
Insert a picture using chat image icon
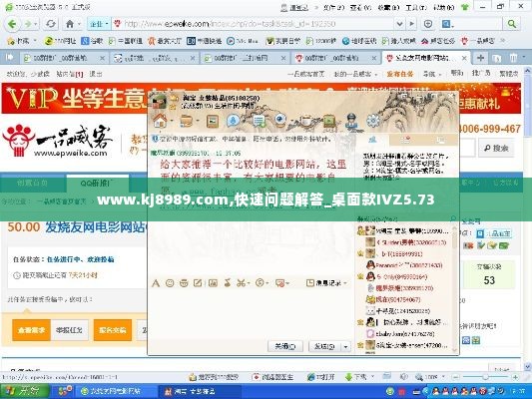pos(213,282)
